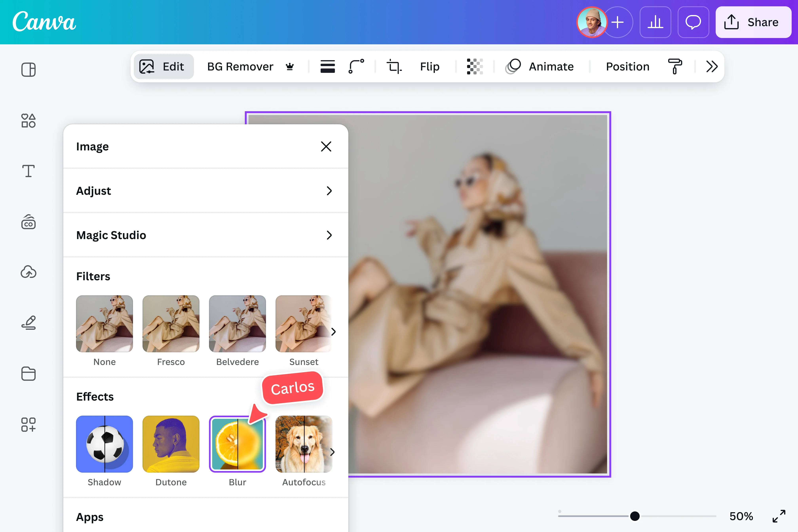The height and width of the screenshot is (532, 798).
Task: Apply the Blur effect thumbnail
Action: [x=237, y=444]
